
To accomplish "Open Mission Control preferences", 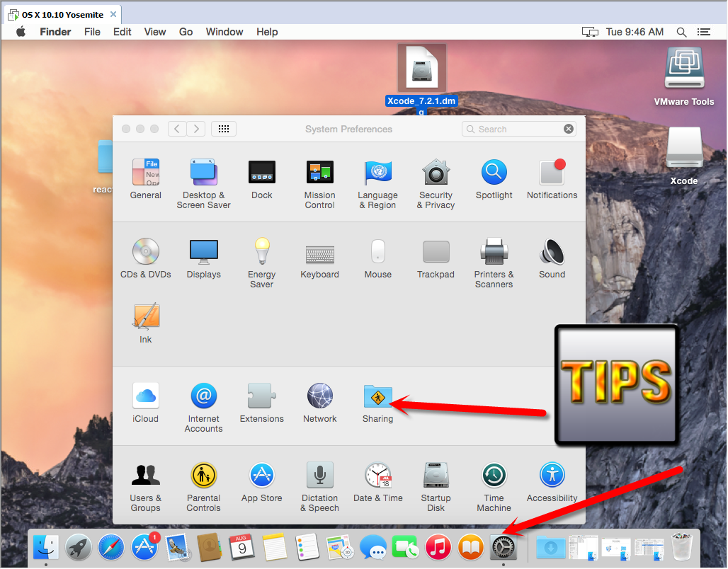I will tap(319, 173).
